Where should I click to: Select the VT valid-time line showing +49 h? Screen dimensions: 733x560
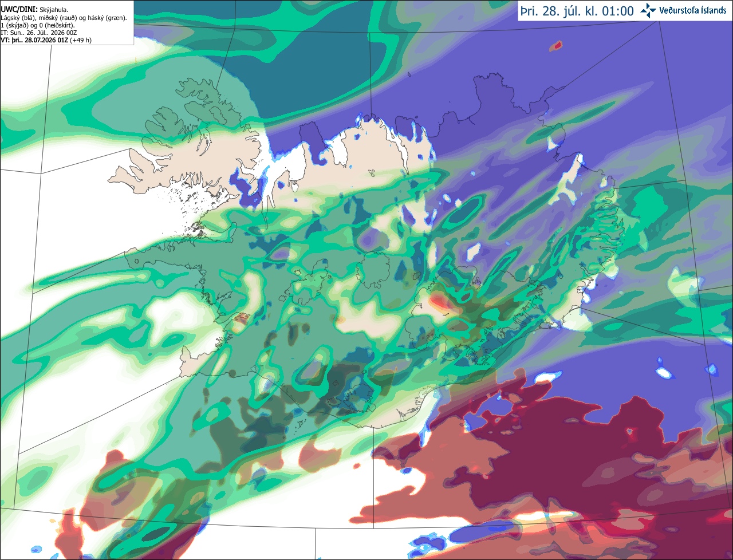(46, 40)
